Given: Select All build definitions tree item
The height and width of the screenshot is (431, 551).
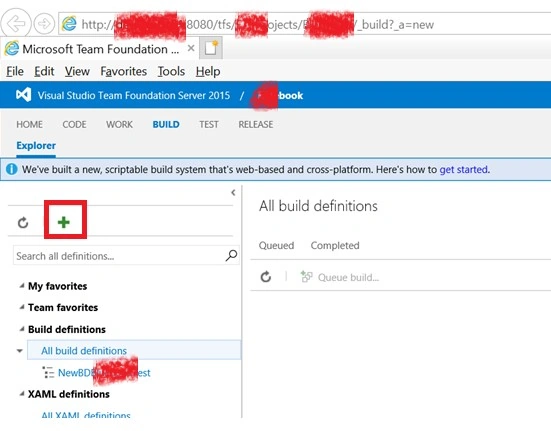Looking at the screenshot, I should 134,350.
